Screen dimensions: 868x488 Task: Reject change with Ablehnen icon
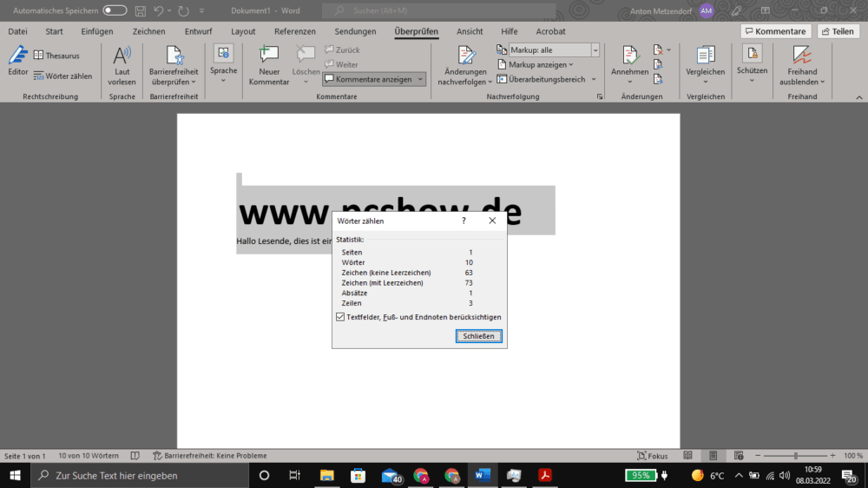click(658, 49)
